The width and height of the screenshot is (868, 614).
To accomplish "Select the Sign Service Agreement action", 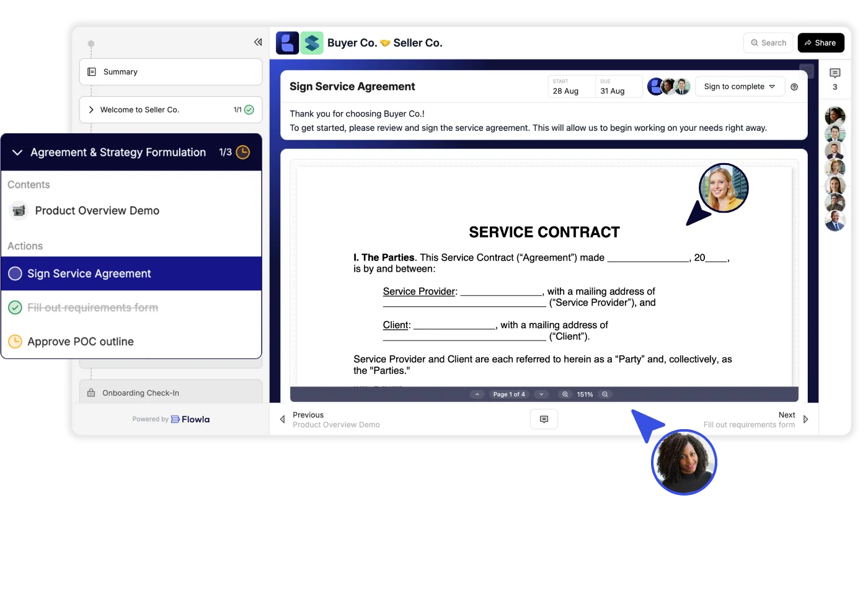I will (x=131, y=274).
